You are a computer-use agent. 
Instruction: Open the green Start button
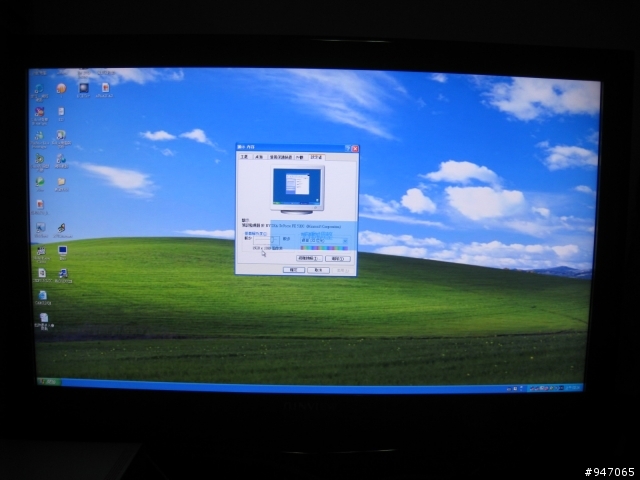click(x=49, y=382)
